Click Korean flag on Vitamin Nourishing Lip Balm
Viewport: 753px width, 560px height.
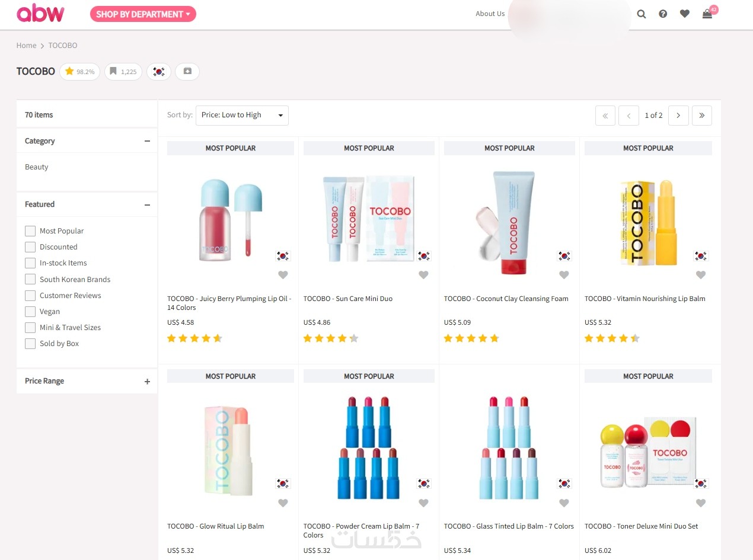[701, 256]
